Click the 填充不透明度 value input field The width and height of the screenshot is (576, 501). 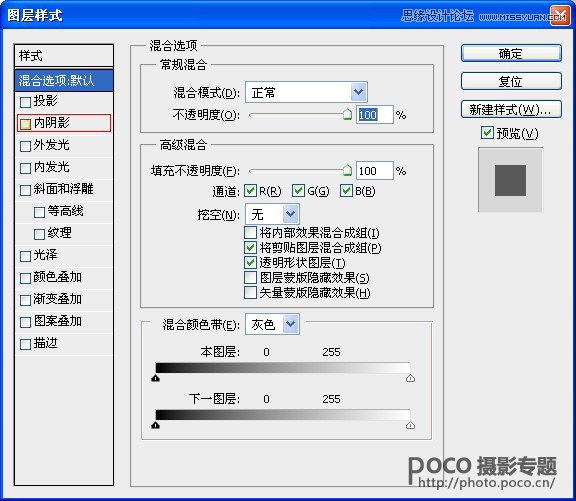[375, 171]
